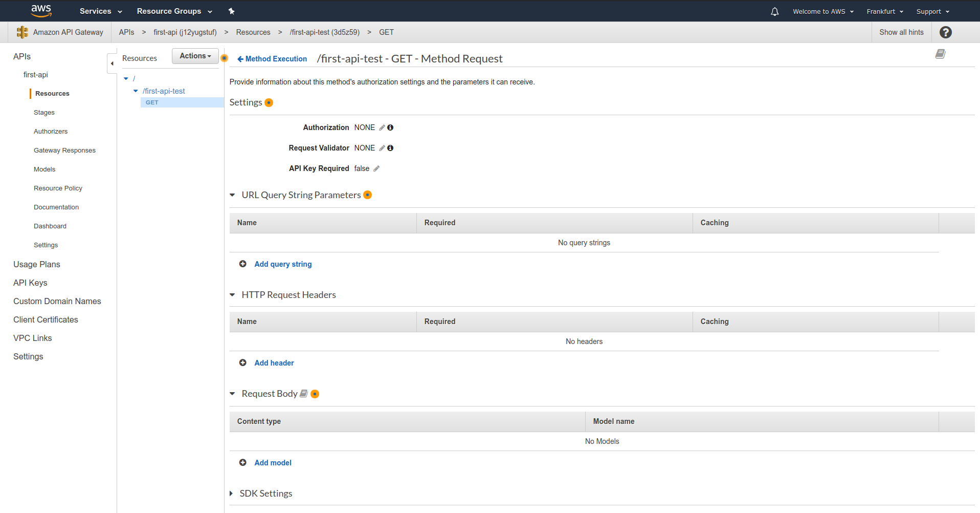Show Authorization info icon

click(390, 127)
